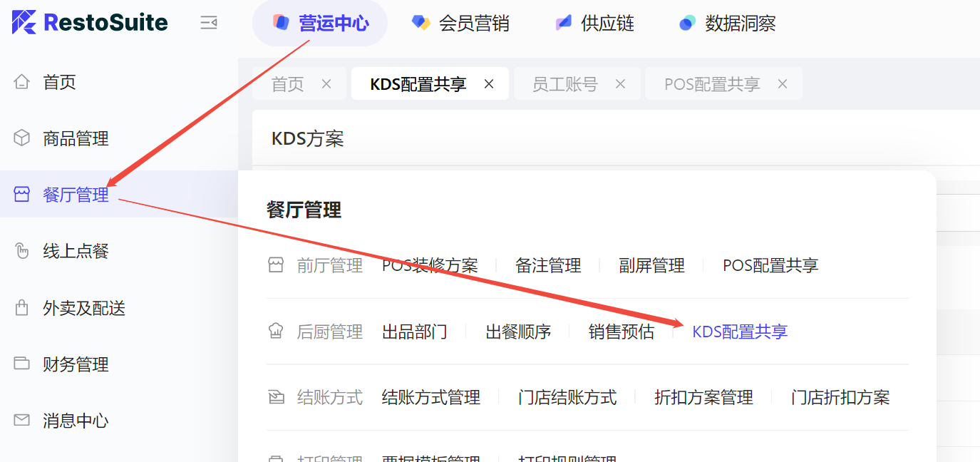Screen dimensions: 980x462
Task: Click the 消息中心 envelope icon
Action: [x=22, y=421]
